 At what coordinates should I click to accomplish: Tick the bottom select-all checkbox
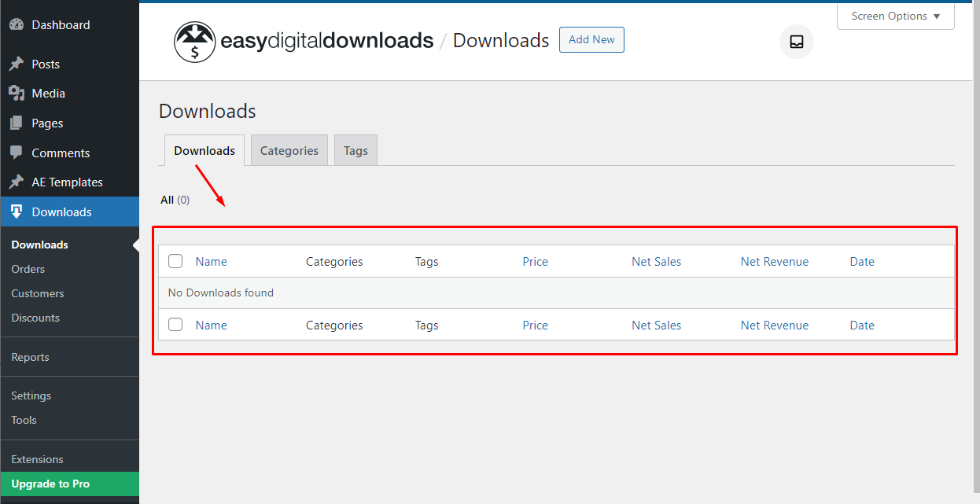[175, 324]
